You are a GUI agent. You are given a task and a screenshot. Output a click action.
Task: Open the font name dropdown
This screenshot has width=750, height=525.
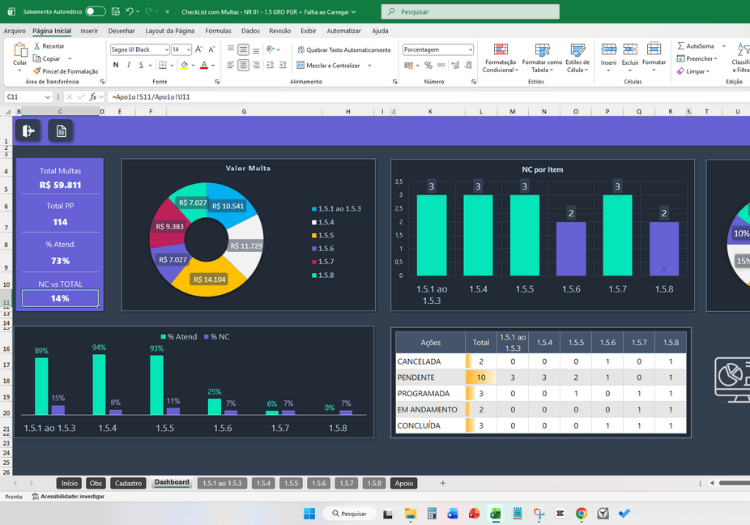coord(166,50)
